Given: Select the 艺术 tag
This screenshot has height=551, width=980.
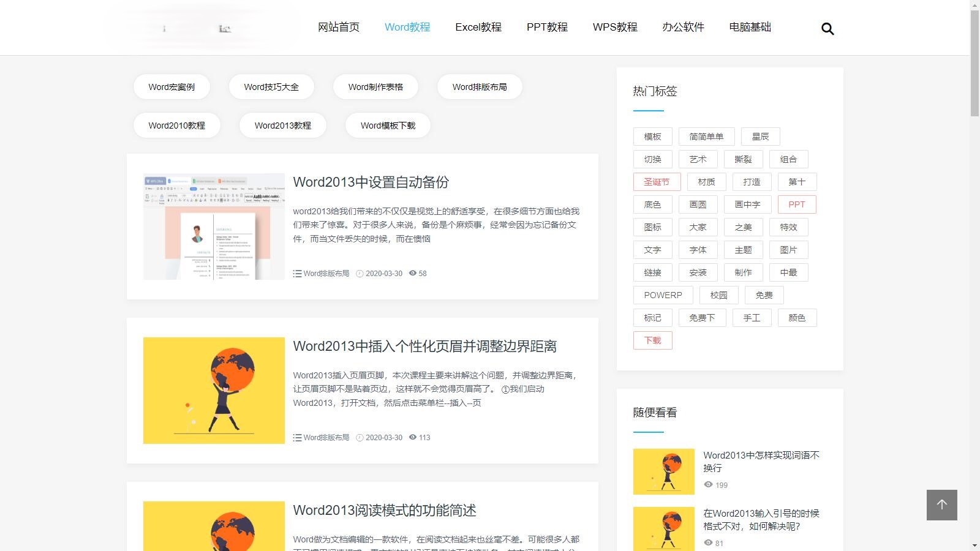Looking at the screenshot, I should [698, 159].
